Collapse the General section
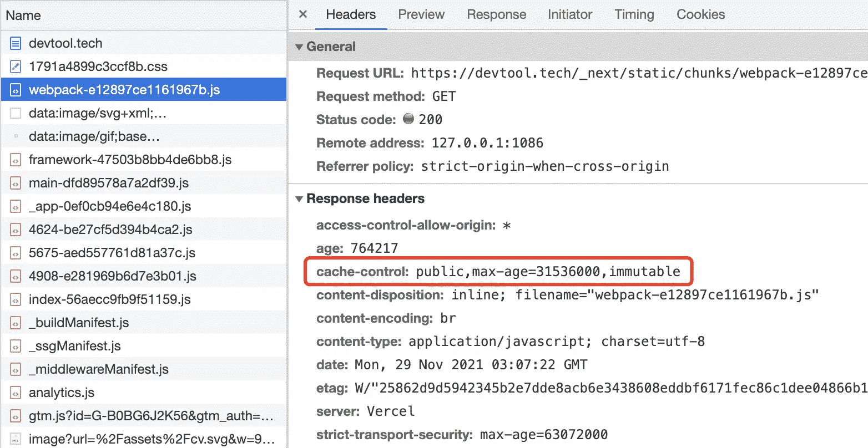Screen dimensions: 868x448 click(300, 47)
